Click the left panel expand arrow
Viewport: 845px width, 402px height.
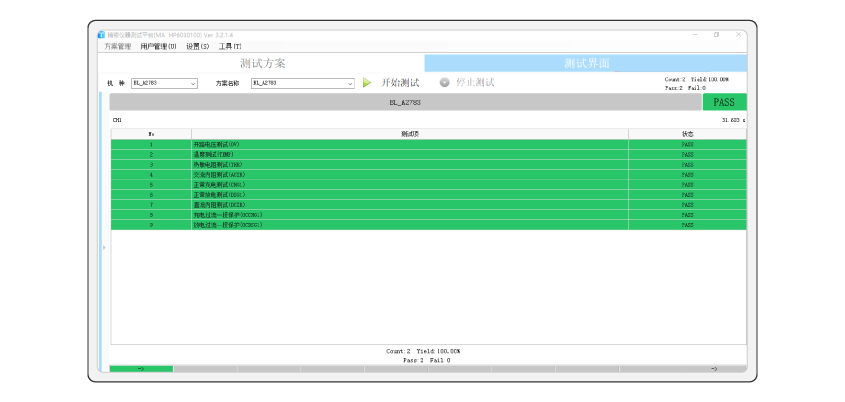[104, 247]
